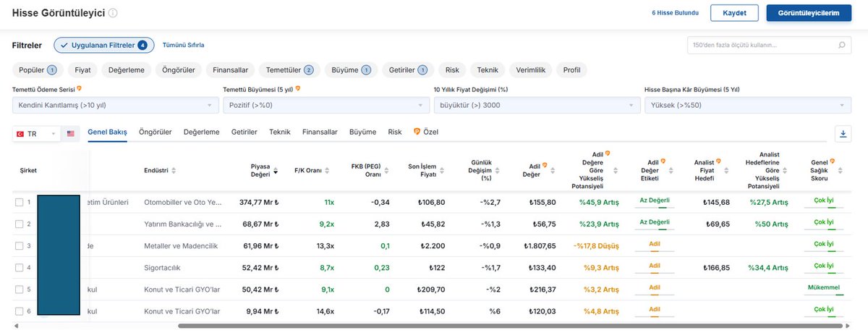
Task: Open the Profil filter chip
Action: click(x=571, y=70)
